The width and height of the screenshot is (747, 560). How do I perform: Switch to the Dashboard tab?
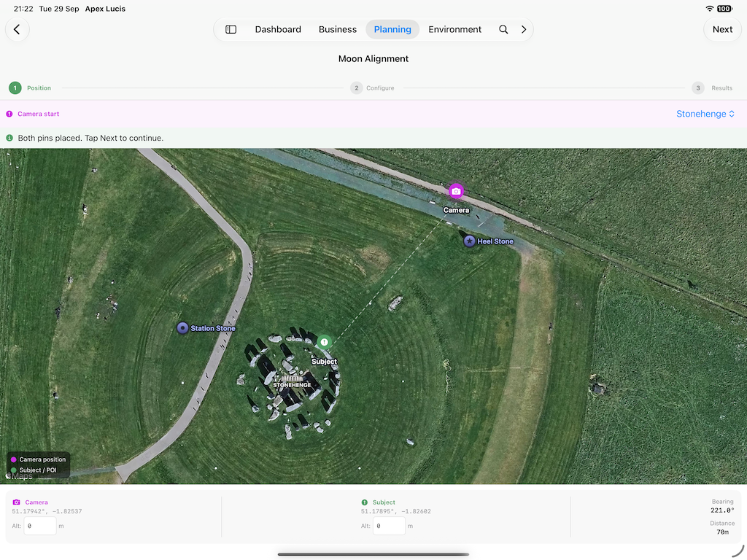278,29
